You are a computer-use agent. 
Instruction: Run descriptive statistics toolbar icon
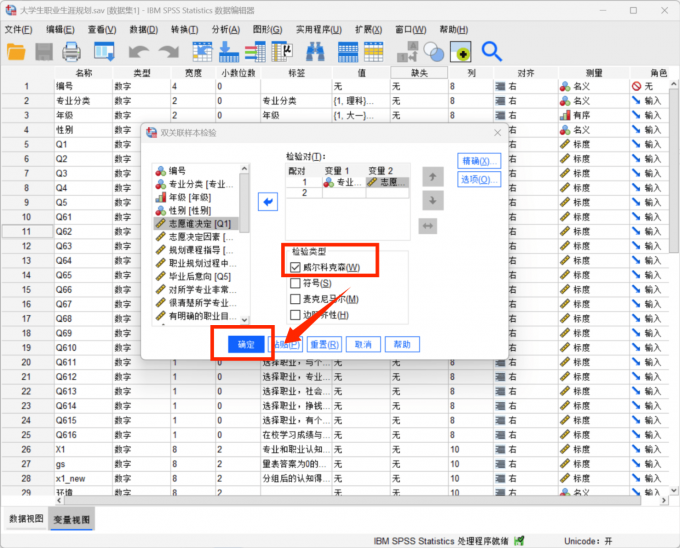(282, 52)
